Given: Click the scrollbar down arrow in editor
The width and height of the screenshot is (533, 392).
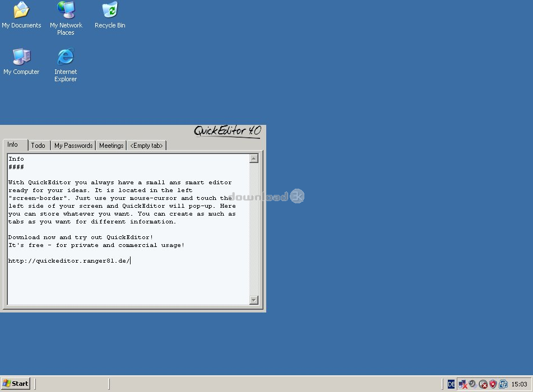Looking at the screenshot, I should click(253, 300).
